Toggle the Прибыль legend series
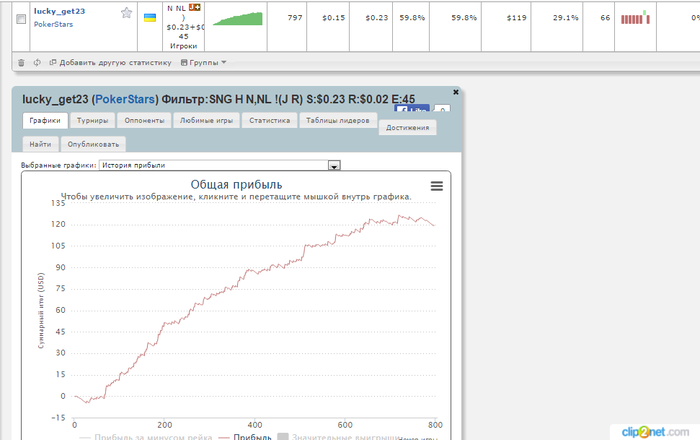This screenshot has width=700, height=440. pos(245,437)
